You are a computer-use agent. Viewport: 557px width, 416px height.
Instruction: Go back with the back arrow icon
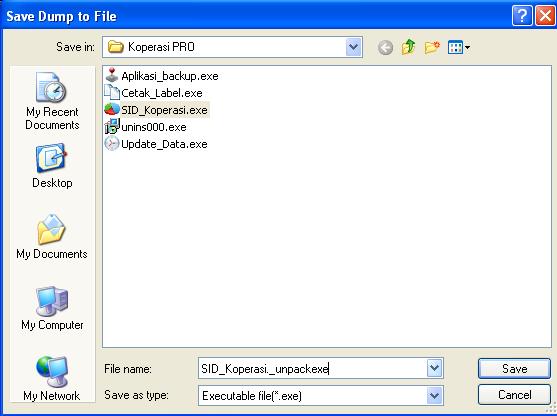tap(385, 47)
